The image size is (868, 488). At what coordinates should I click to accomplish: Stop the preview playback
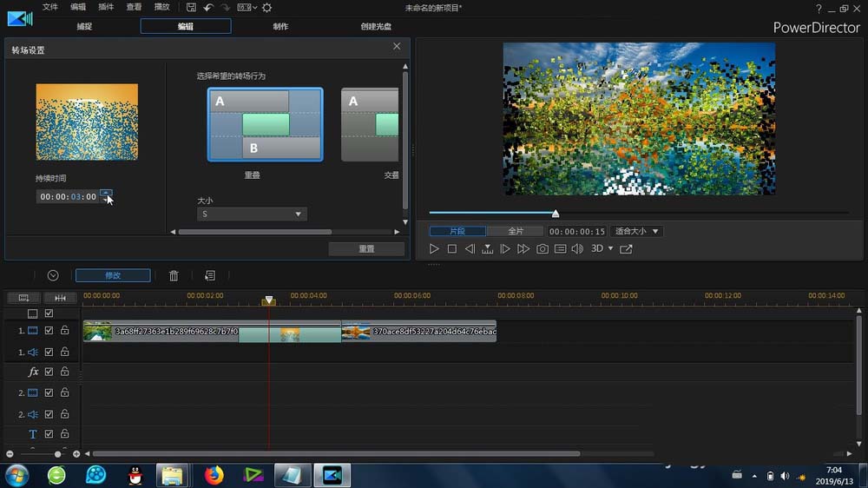pos(451,248)
